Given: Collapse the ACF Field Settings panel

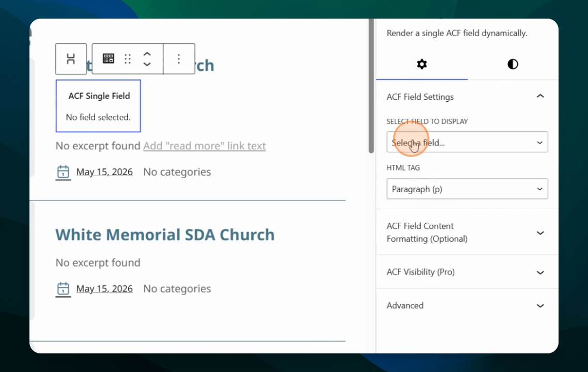Looking at the screenshot, I should [467, 97].
